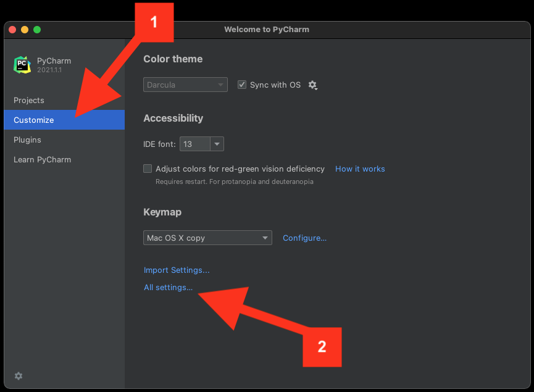Expand the IDE font size dropdown arrow
This screenshot has height=392, width=534.
click(217, 144)
